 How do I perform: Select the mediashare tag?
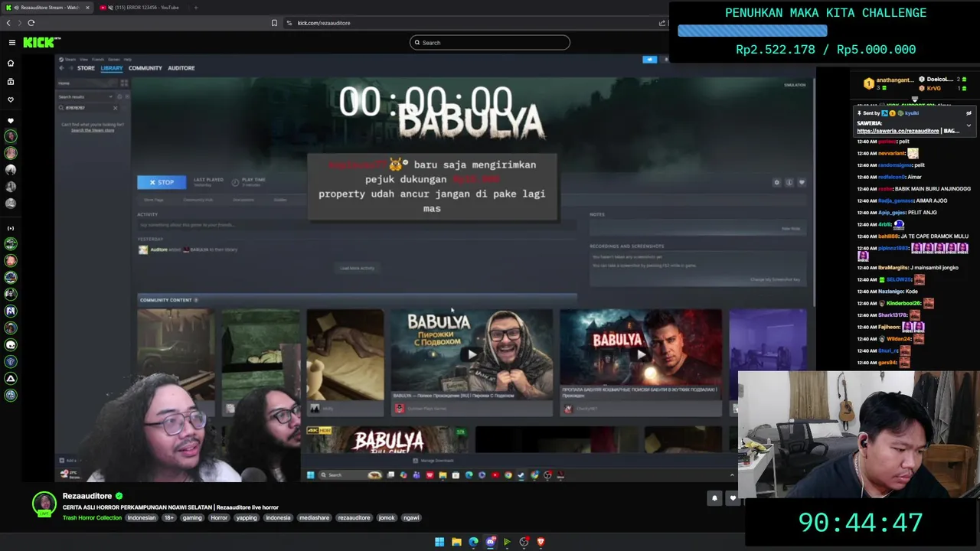pos(314,518)
